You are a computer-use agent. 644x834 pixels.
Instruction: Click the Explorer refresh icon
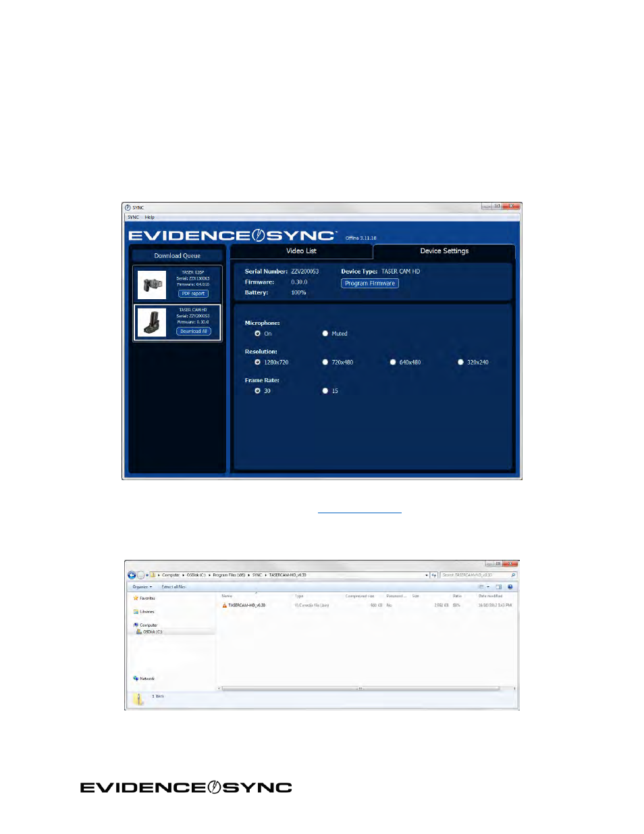coord(434,575)
